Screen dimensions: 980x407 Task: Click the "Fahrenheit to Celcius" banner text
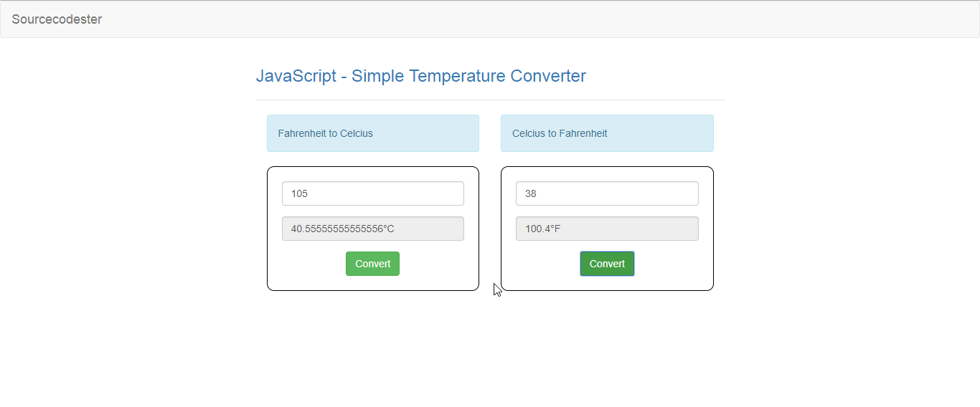[x=325, y=133]
